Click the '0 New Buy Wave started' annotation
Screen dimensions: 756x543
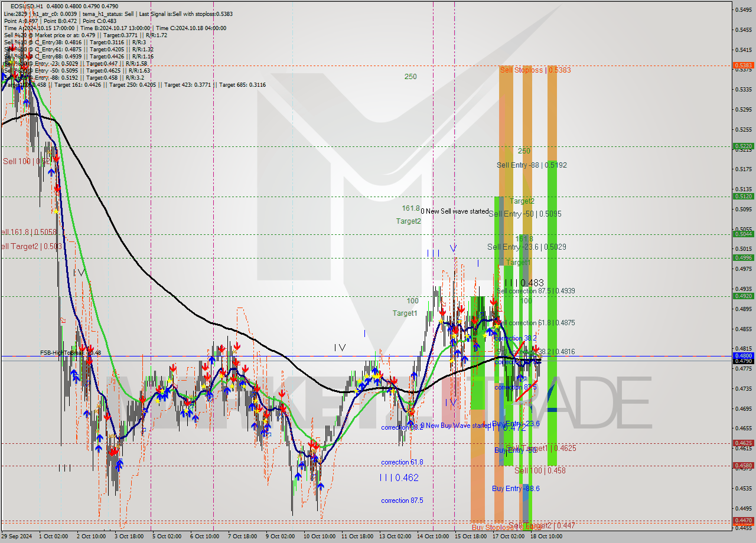(455, 425)
